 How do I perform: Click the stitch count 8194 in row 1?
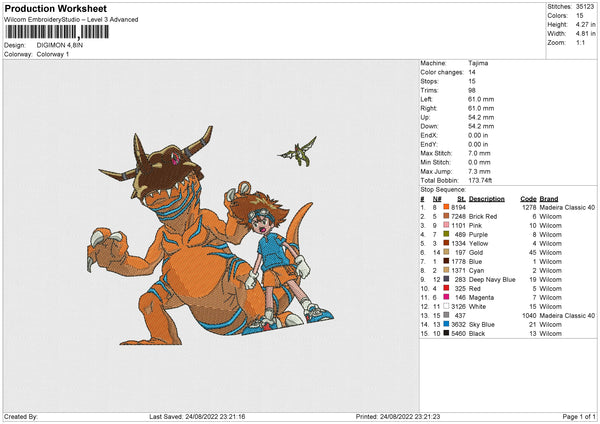tap(458, 207)
